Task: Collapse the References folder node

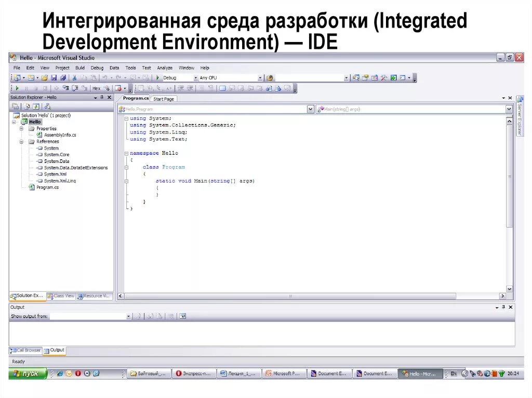Action: (x=21, y=142)
